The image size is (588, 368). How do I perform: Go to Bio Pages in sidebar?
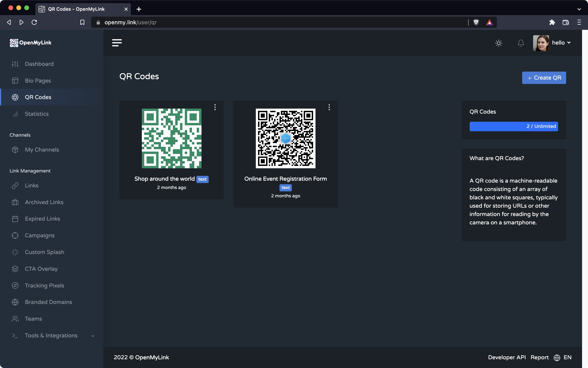tap(38, 81)
